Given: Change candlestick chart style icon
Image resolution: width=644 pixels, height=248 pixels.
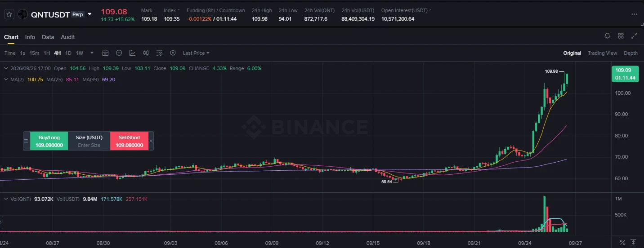Looking at the screenshot, I should (x=146, y=53).
